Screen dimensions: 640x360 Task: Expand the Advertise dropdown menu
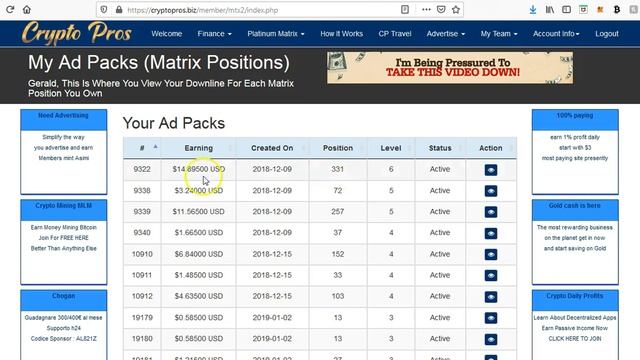(x=445, y=34)
